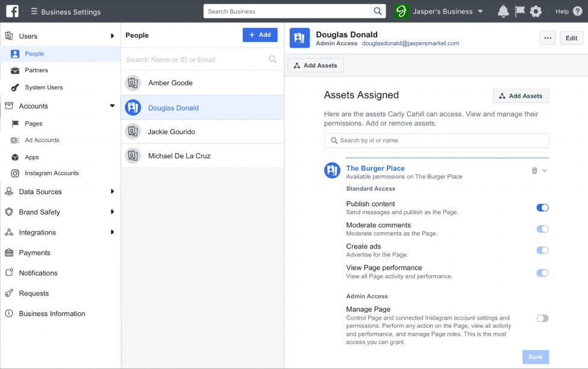The height and width of the screenshot is (369, 588).
Task: Click Douglas Donald's profile icon in header
Action: pos(299,38)
